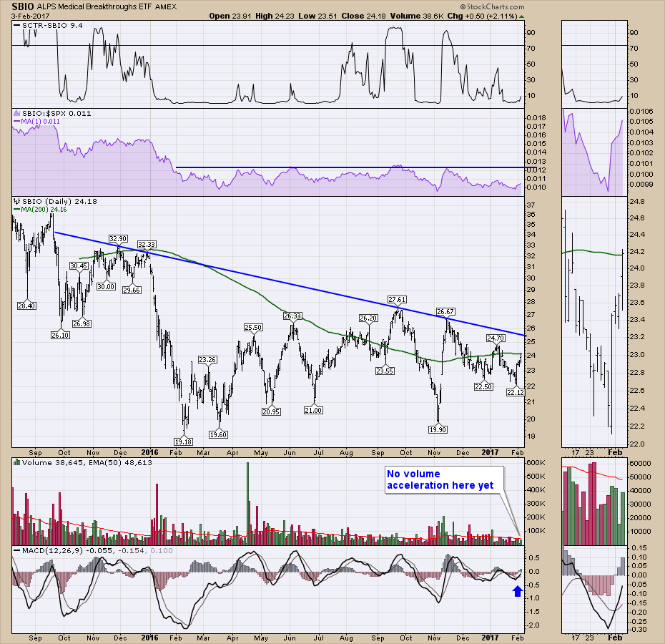
Task: Click the 32.90 high price label
Action: tap(118, 239)
